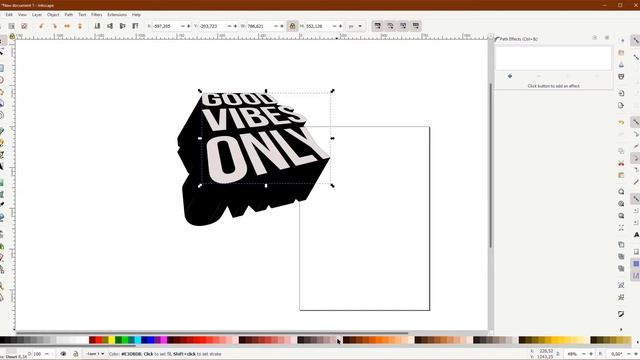Increase X position with plus stepper

pyautogui.click(x=189, y=26)
